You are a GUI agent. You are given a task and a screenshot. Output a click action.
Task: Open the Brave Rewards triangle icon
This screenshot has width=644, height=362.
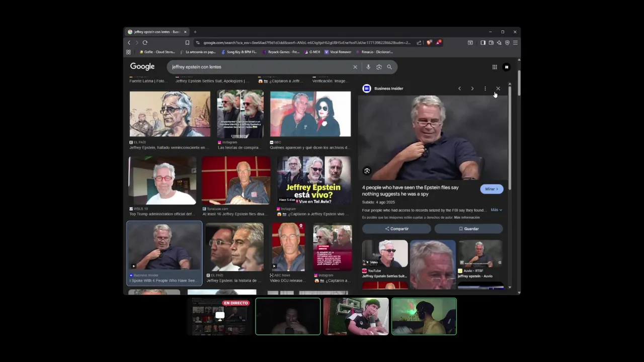coord(438,43)
